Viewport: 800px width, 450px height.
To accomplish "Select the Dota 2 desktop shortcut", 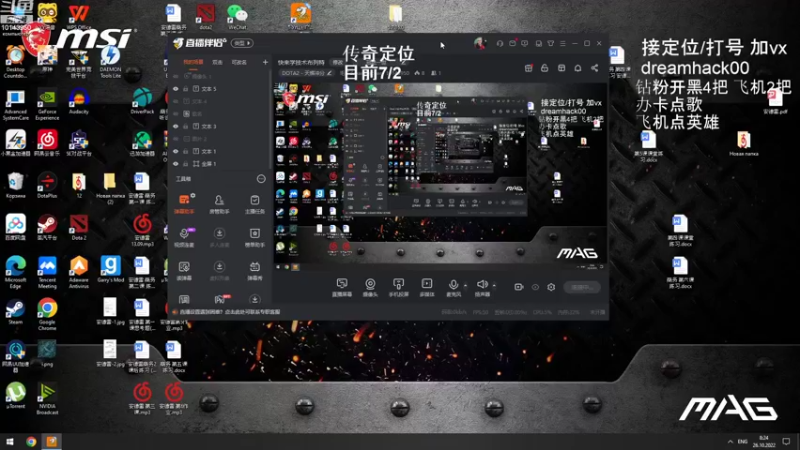I will click(79, 227).
